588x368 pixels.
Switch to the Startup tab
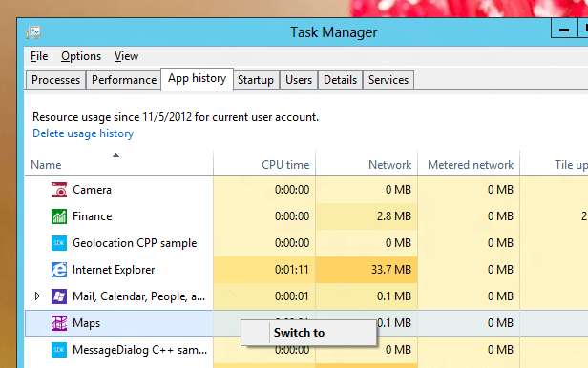pyautogui.click(x=256, y=80)
